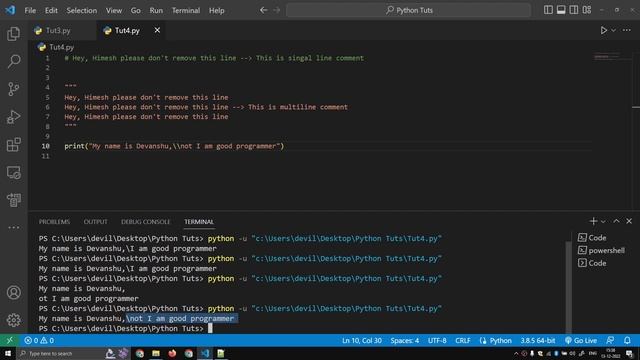Create a new terminal with plus icon
Image resolution: width=640 pixels, height=360 pixels.
point(593,221)
